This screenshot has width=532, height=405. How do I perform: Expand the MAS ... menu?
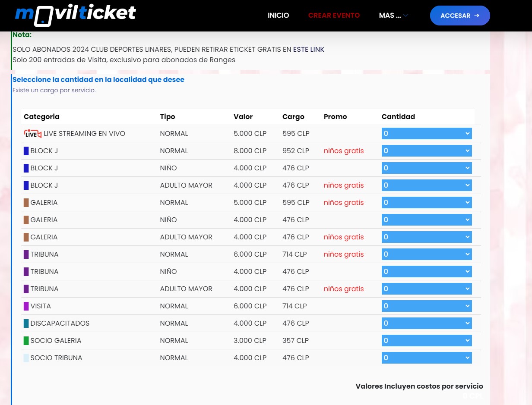point(393,16)
